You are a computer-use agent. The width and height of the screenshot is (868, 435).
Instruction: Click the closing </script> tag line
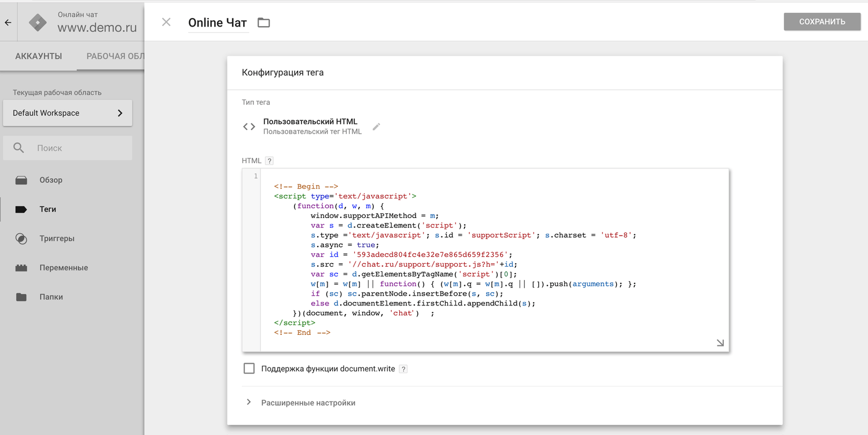click(295, 323)
